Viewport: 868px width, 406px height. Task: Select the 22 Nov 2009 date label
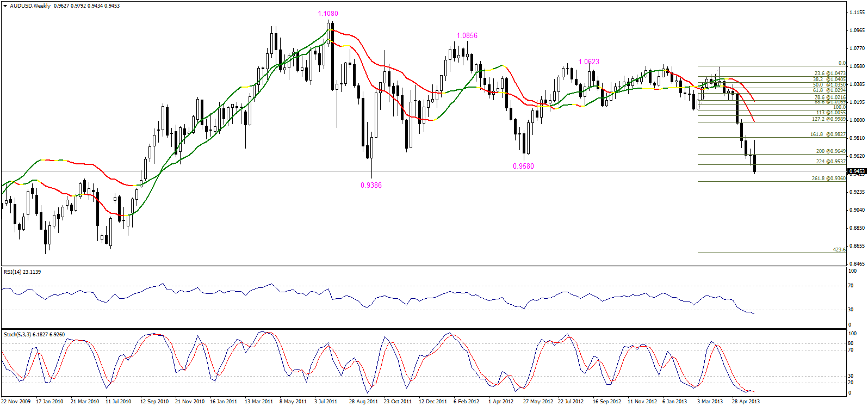16,402
